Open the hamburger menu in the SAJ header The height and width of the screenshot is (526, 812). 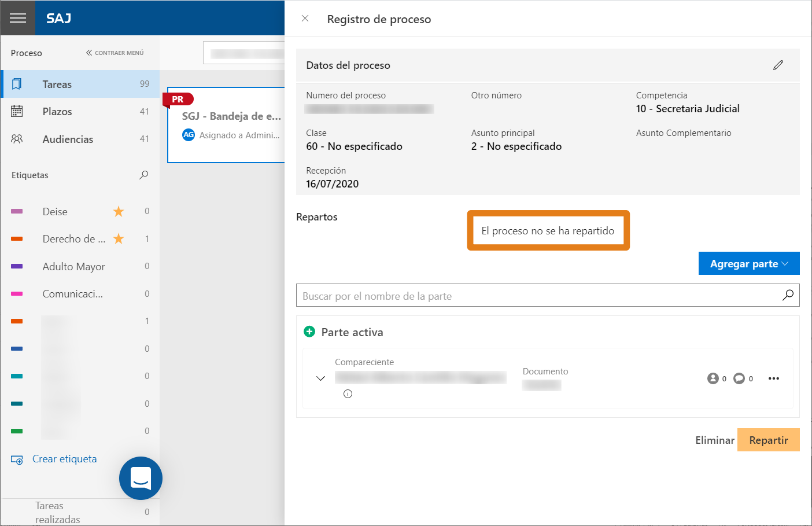pyautogui.click(x=18, y=18)
